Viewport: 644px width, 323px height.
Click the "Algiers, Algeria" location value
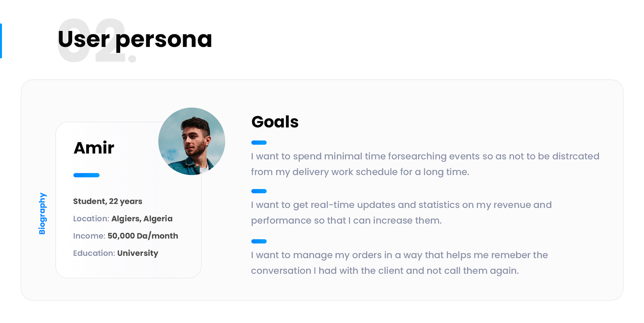[142, 219]
